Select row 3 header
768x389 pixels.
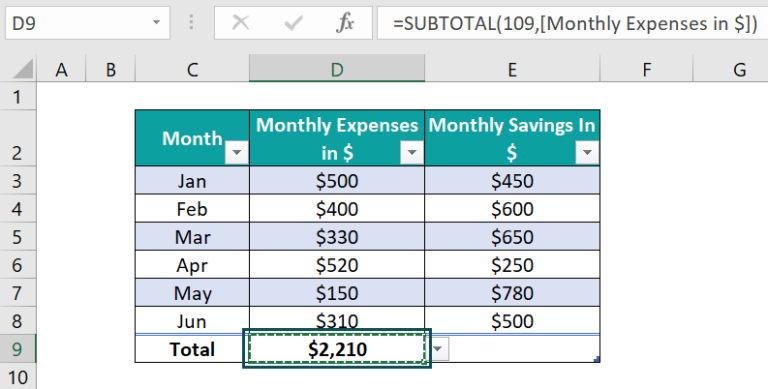coord(18,181)
